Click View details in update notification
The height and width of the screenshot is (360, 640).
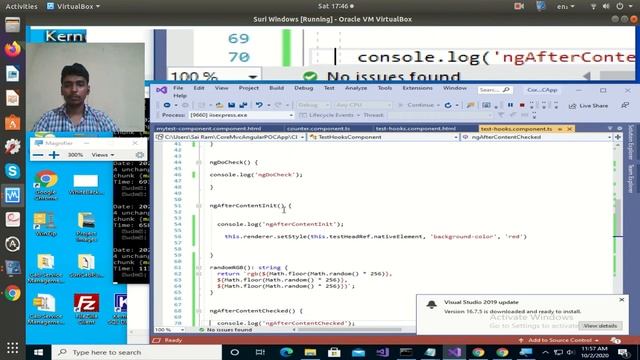[600, 326]
